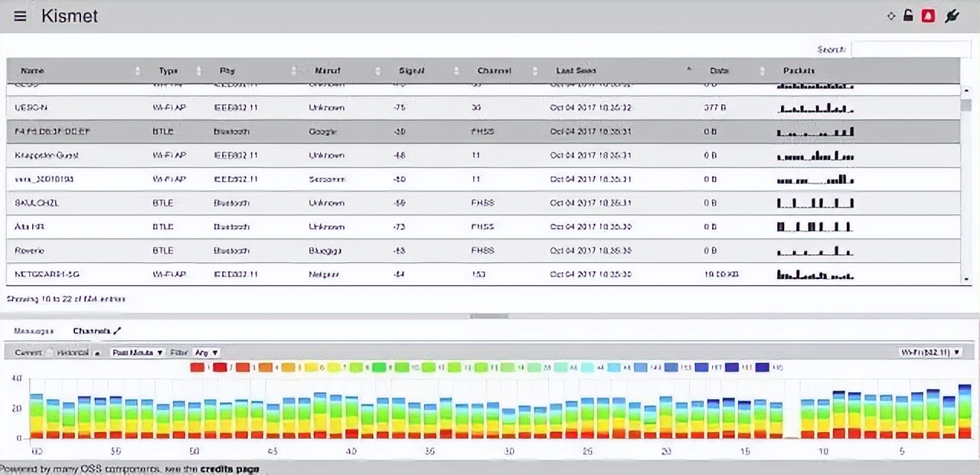Image resolution: width=980 pixels, height=475 pixels.
Task: Switch to the Messages tab
Action: point(34,331)
